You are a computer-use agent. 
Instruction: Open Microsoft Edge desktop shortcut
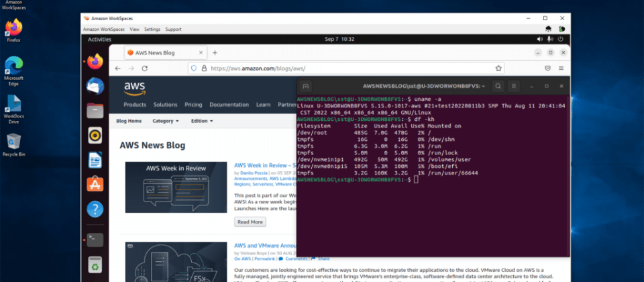coord(13,72)
